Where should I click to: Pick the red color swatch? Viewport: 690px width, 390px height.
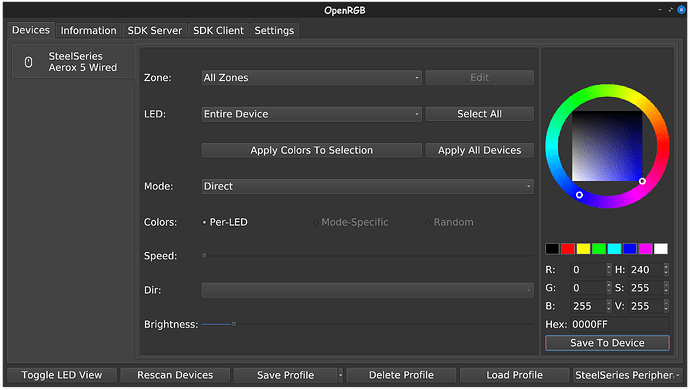(568, 249)
